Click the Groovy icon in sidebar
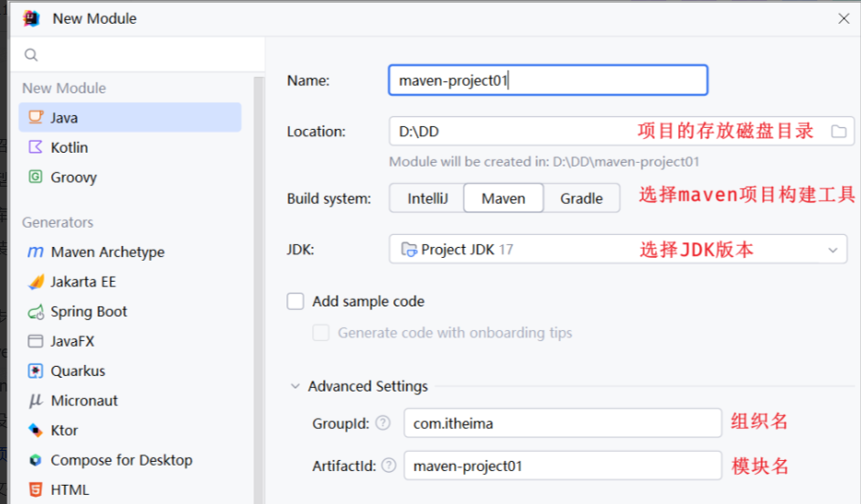This screenshot has width=861, height=504. coord(36,177)
